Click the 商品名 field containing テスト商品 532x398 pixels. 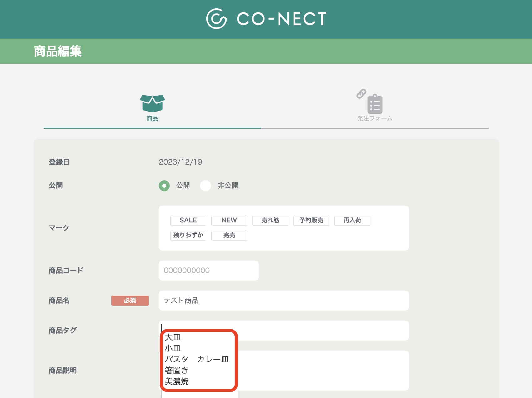coord(284,301)
